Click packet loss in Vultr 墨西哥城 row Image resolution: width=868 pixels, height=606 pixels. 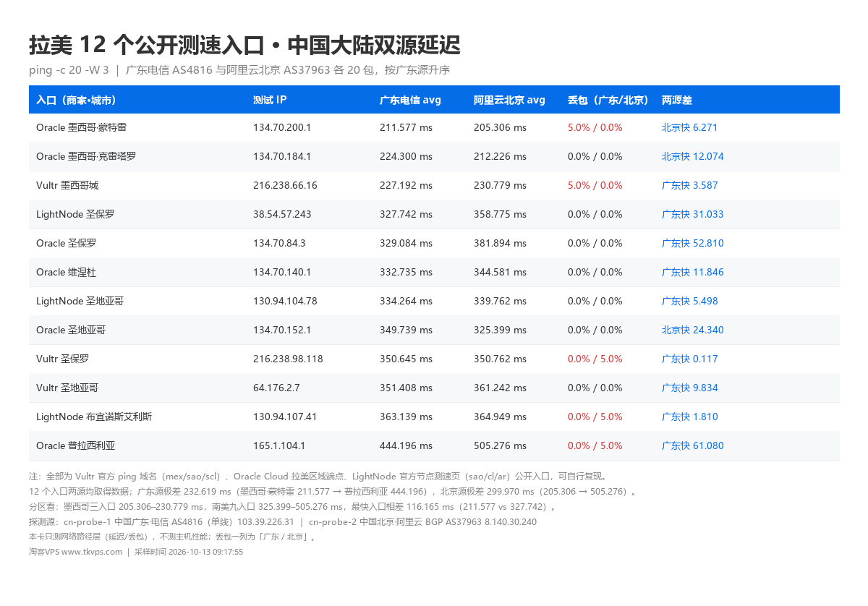pyautogui.click(x=595, y=185)
